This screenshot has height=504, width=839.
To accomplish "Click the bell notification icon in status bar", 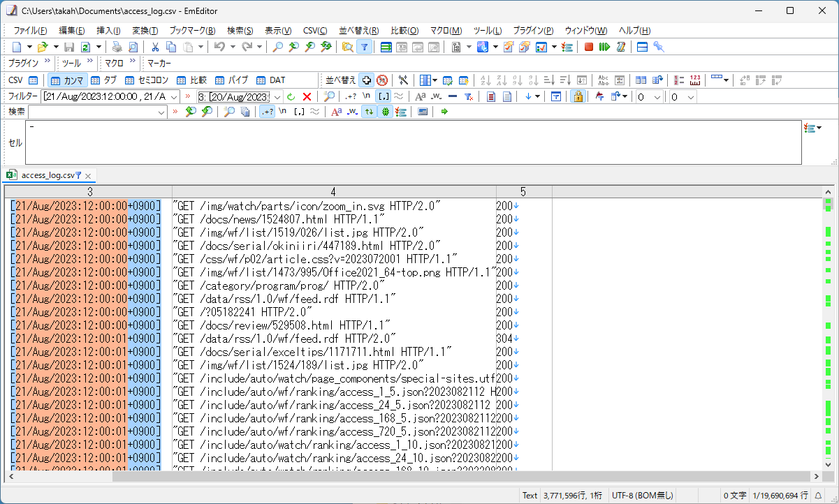I will 817,495.
